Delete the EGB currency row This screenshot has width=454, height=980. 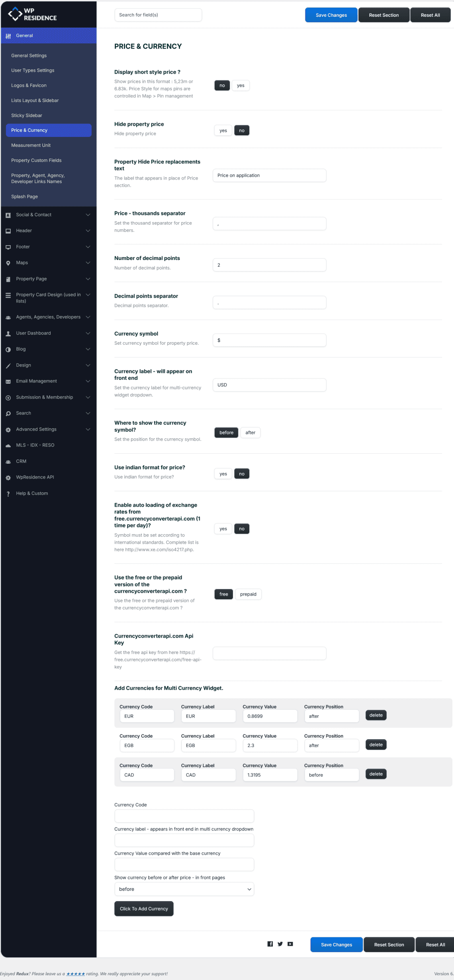point(376,745)
